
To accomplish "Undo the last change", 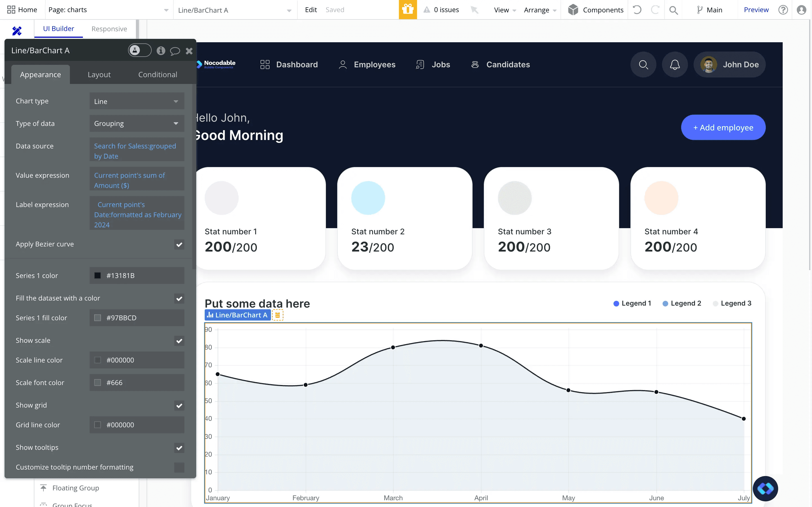I will [637, 10].
